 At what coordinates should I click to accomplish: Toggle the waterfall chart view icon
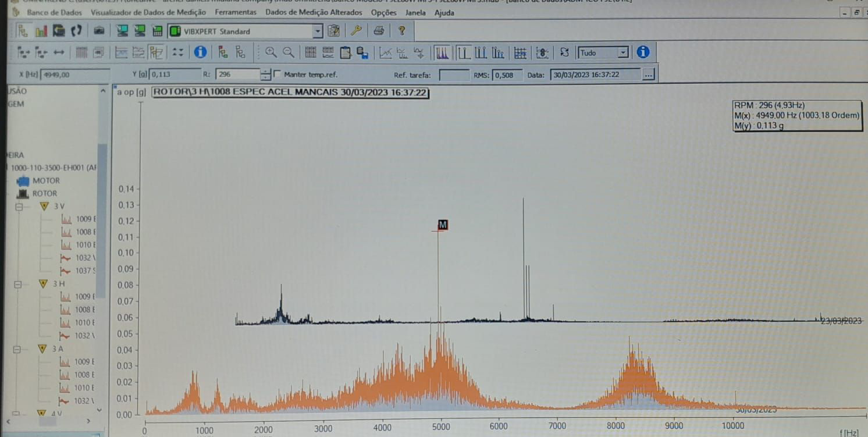pos(156,52)
